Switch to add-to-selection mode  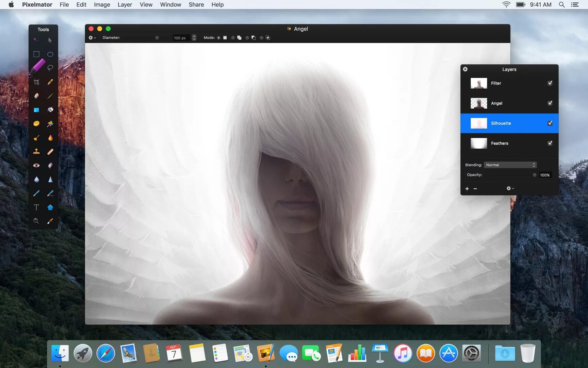[233, 38]
